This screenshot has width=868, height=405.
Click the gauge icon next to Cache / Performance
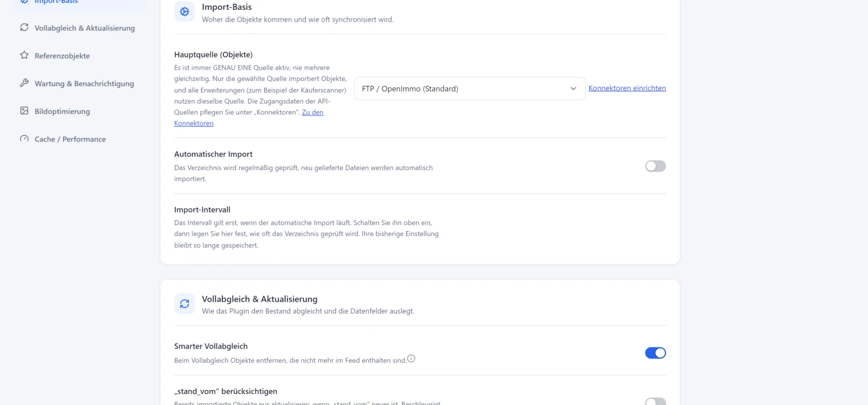click(24, 139)
